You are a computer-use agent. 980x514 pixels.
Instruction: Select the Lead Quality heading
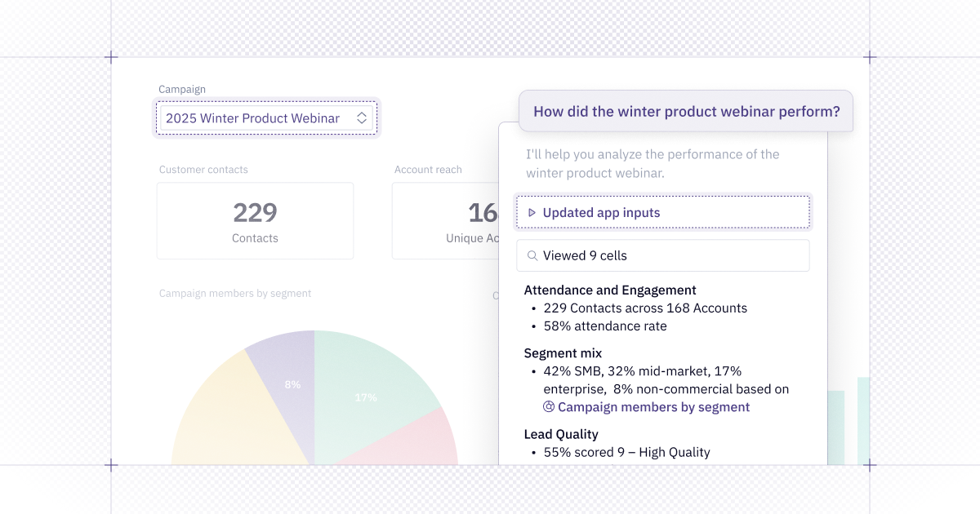pyautogui.click(x=561, y=434)
